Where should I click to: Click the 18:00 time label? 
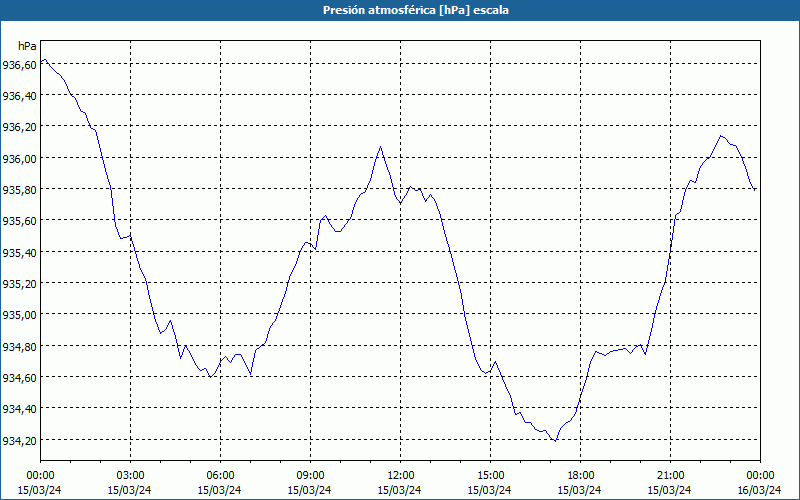(580, 476)
